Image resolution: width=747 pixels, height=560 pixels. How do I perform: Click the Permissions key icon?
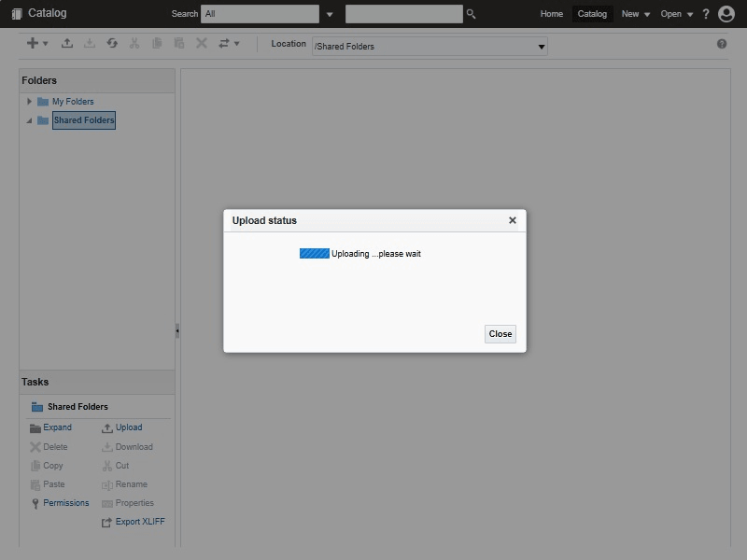(35, 503)
